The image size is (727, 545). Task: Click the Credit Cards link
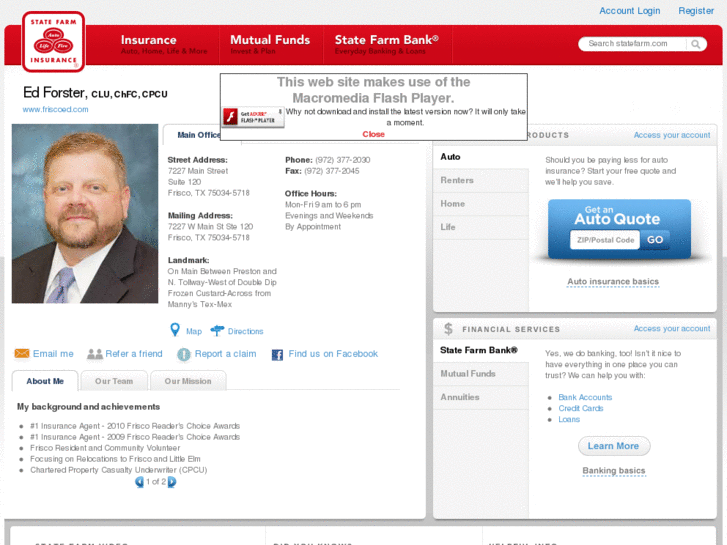point(581,409)
